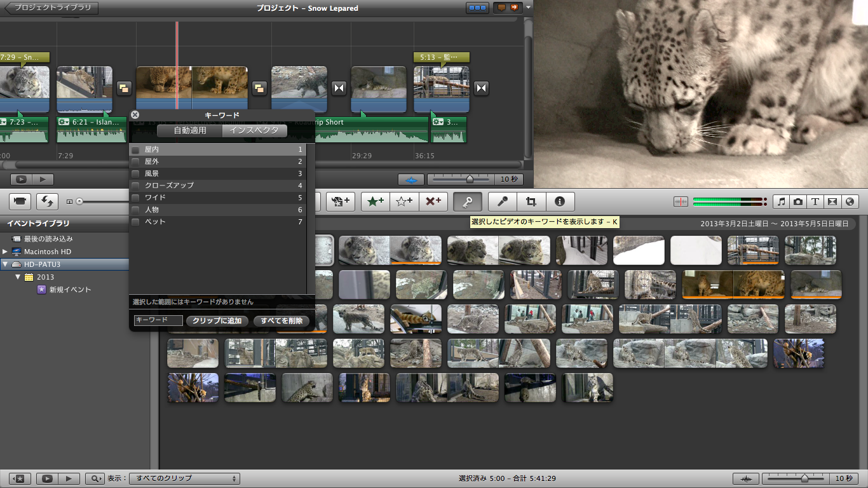Screen dimensions: 868x488
Task: Play the selected event clips
Action: [x=69, y=478]
